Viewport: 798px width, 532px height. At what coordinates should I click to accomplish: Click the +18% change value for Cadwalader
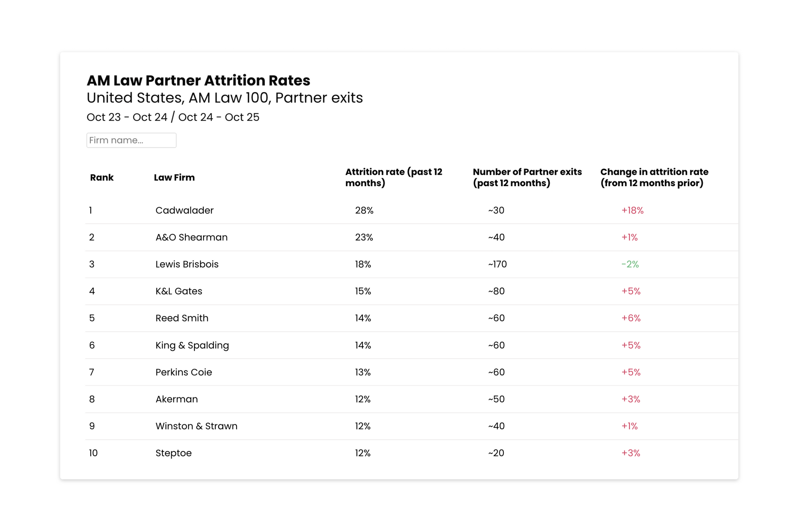click(x=632, y=210)
